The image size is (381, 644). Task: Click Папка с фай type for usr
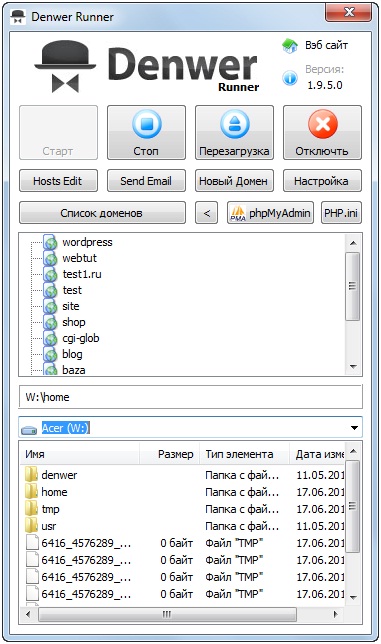coord(242,526)
